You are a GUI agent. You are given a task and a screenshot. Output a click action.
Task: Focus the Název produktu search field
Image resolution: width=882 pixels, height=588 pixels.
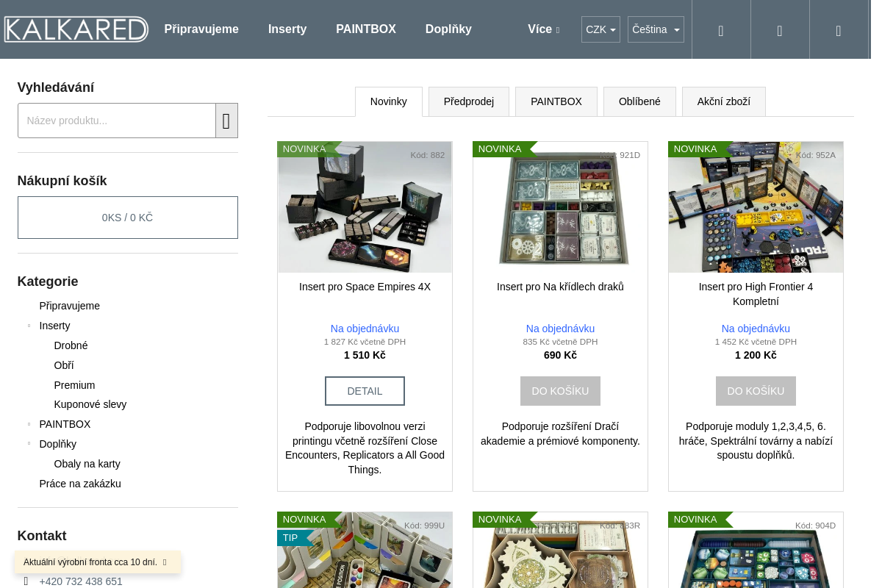tap(117, 121)
